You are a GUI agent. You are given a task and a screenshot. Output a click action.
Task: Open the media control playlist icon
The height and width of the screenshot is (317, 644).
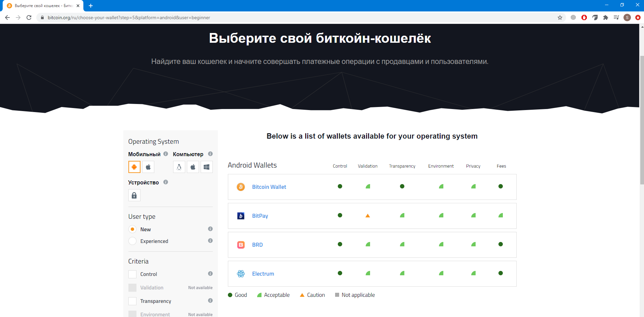pos(616,17)
